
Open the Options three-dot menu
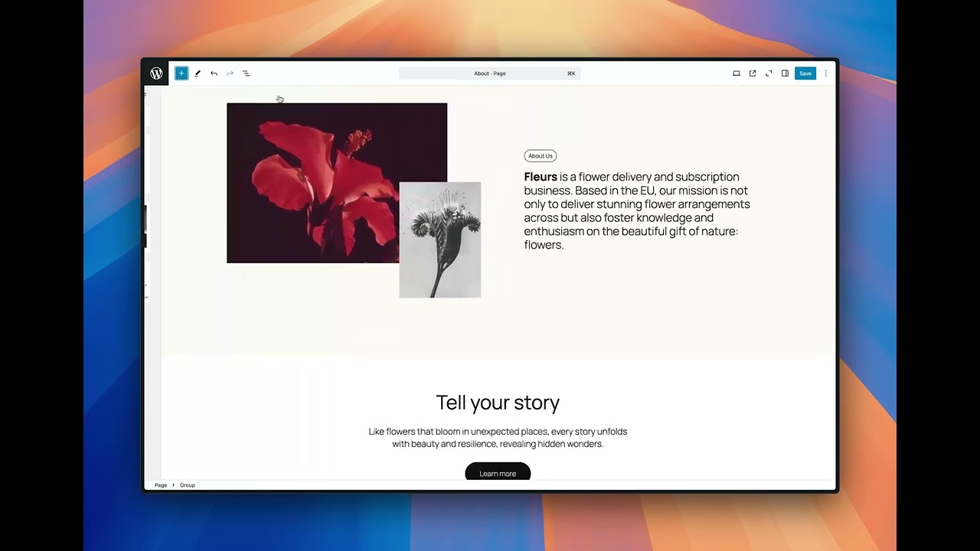pyautogui.click(x=825, y=73)
